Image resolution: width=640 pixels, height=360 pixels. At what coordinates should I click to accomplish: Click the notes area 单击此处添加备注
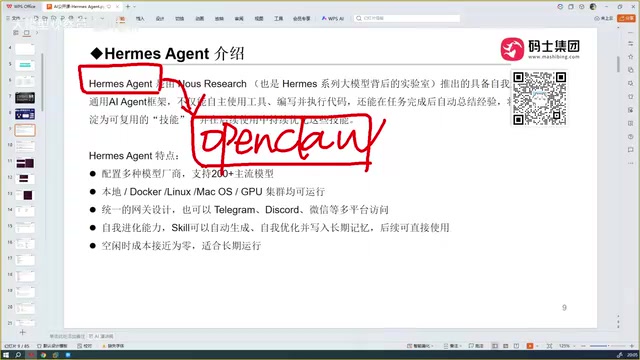(x=67, y=336)
